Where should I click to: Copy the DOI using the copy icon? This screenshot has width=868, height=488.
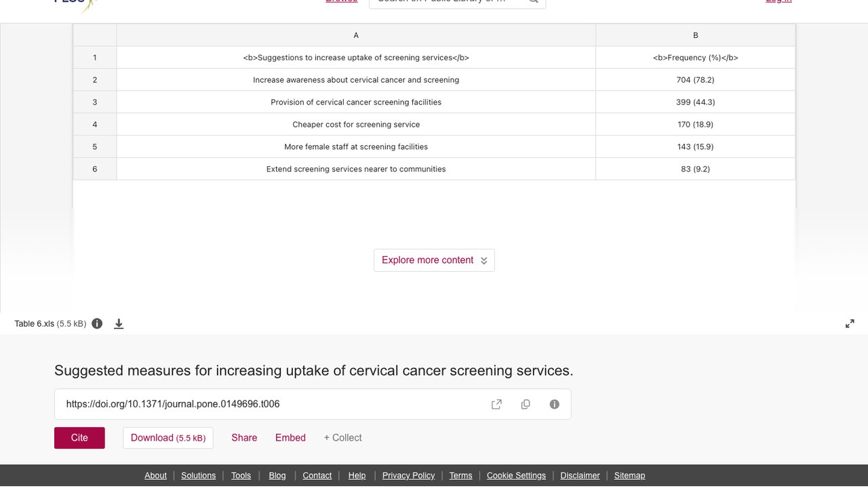[526, 404]
